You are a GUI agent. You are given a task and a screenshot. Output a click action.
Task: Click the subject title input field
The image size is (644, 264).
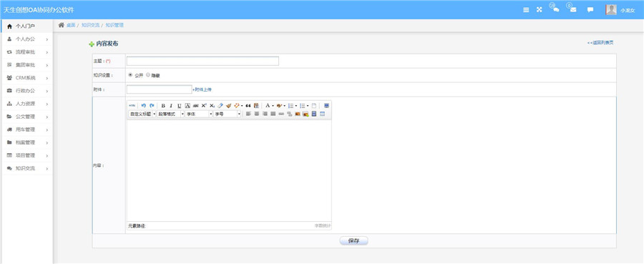click(203, 61)
